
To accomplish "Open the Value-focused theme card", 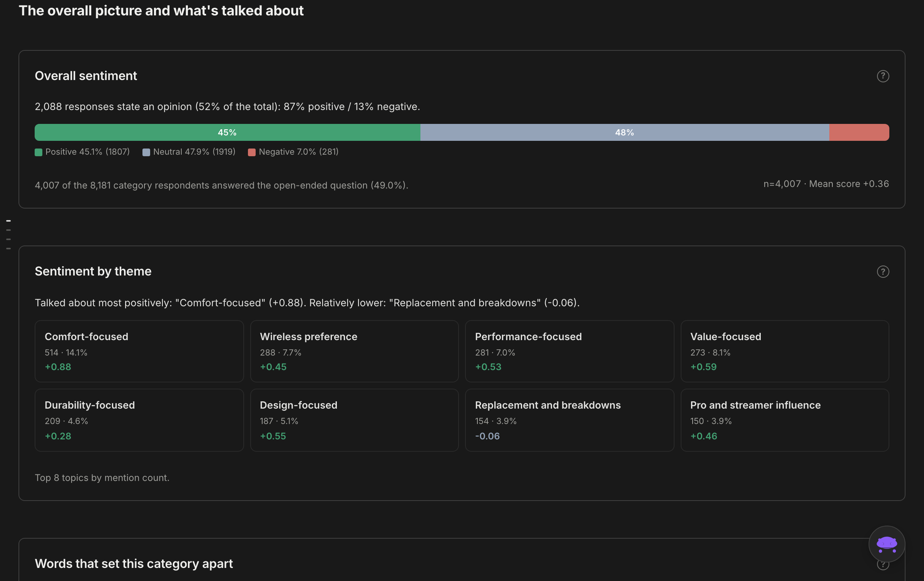I will [x=785, y=351].
